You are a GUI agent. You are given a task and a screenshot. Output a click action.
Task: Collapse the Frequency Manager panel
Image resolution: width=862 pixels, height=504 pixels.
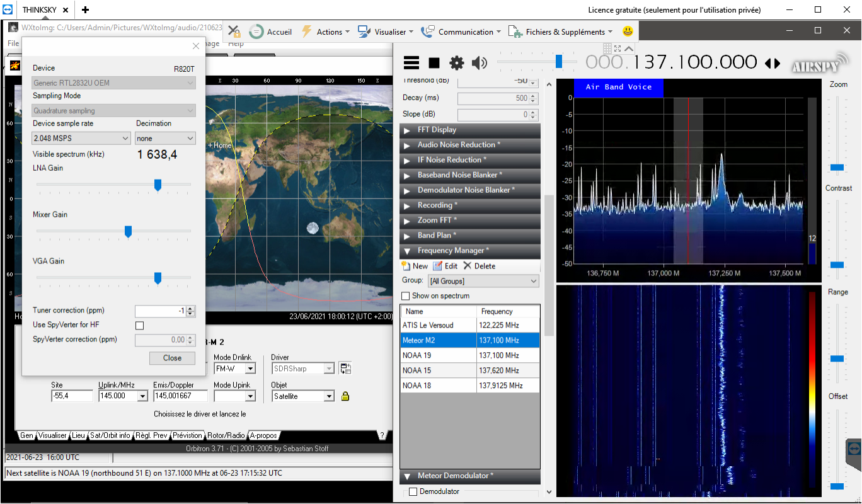[470, 251]
